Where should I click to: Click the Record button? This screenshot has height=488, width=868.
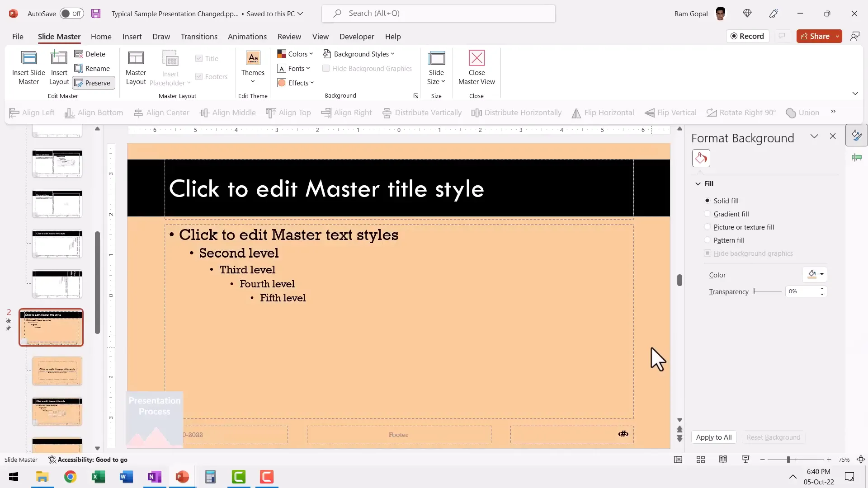coord(747,36)
